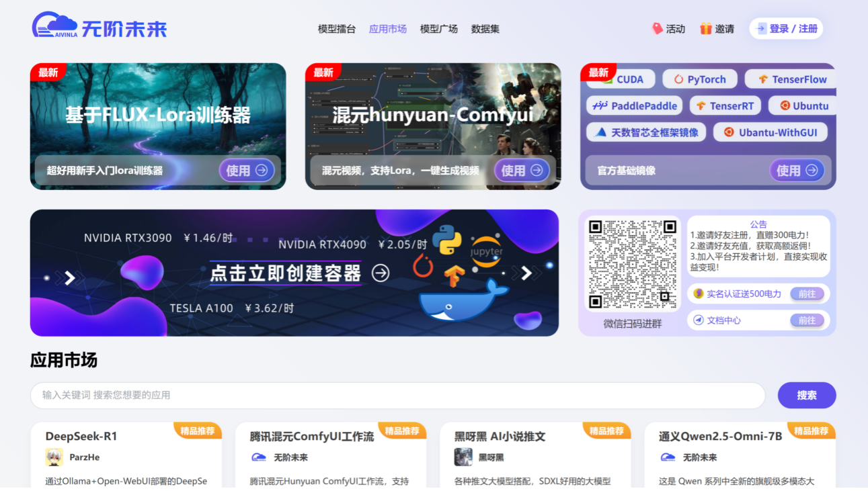This screenshot has height=491, width=868.
Task: Open the DeepSeek-R1 app card title
Action: 81,436
